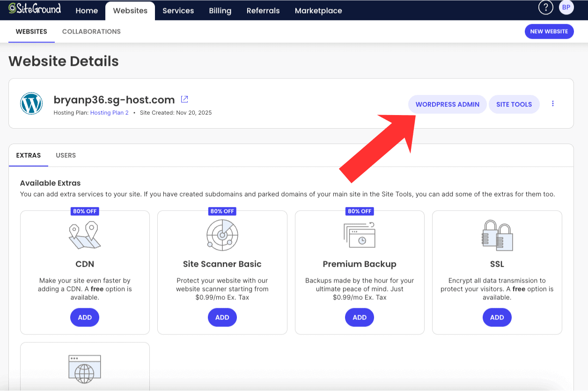Select the EXTRAS tab

click(x=29, y=155)
